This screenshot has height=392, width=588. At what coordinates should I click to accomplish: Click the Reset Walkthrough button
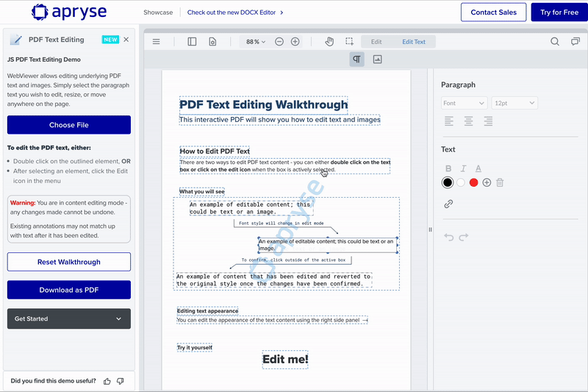[x=69, y=262]
